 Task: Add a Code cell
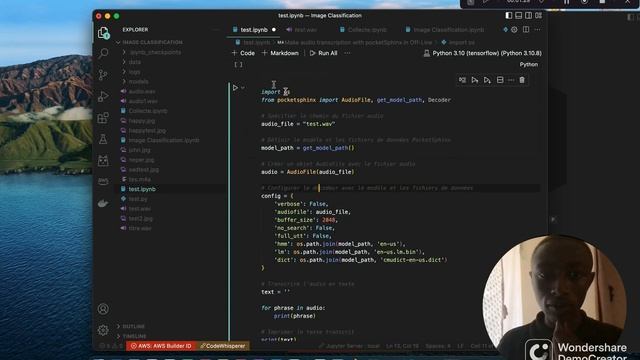point(243,53)
